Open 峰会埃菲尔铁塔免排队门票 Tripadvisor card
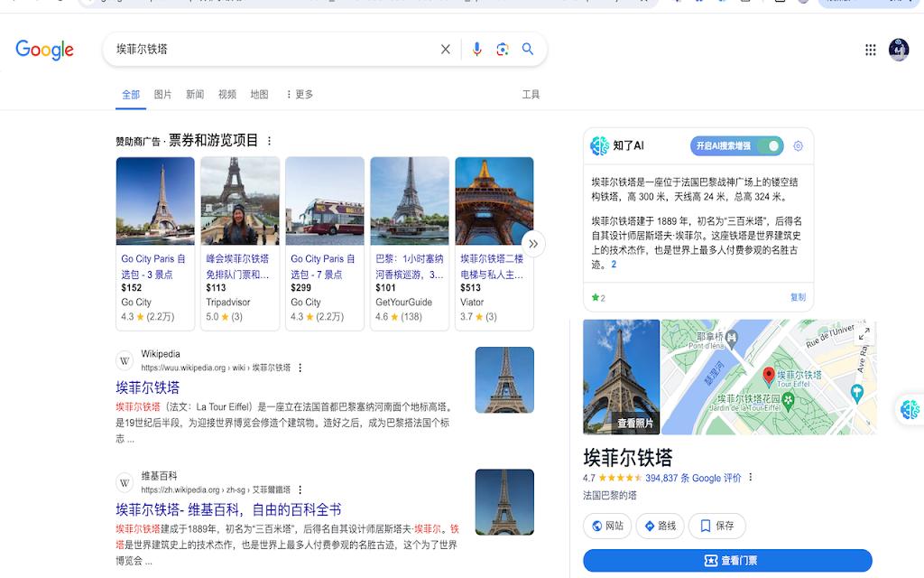The height and width of the screenshot is (578, 924). pos(240,244)
